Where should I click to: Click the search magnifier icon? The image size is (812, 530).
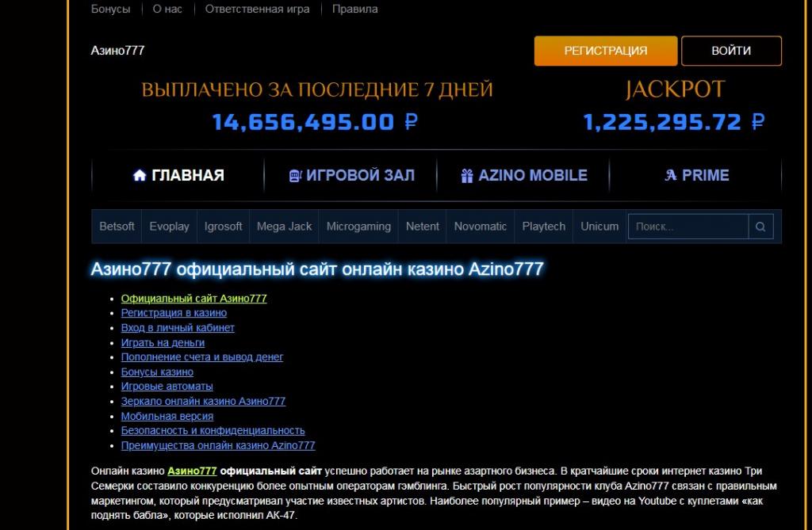coord(760,227)
